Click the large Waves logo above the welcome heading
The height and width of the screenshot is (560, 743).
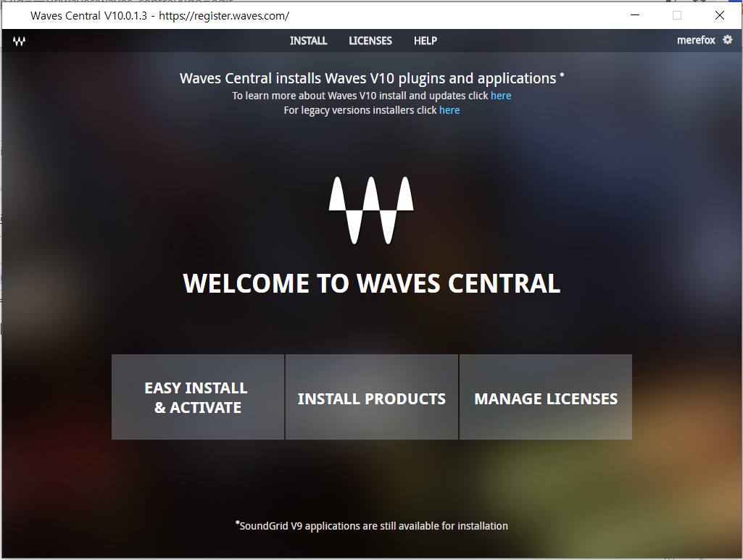371,210
